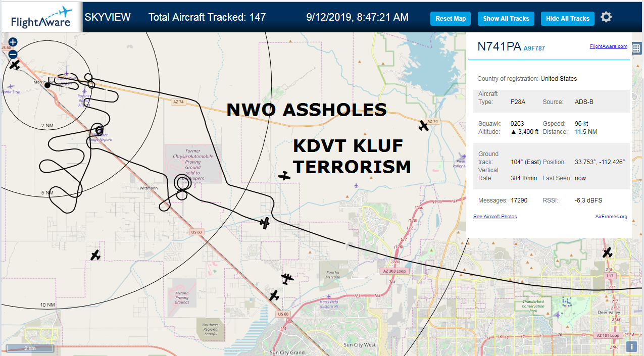
Task: Select aircraft near I-17 at right
Action: click(x=607, y=252)
